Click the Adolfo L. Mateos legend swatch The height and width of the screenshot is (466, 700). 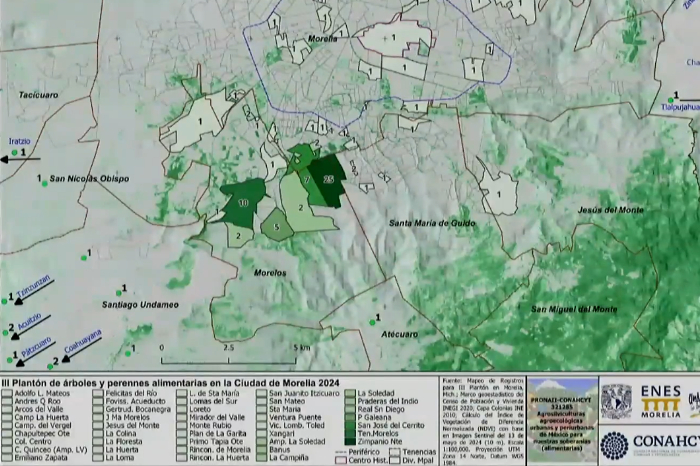click(x=7, y=394)
